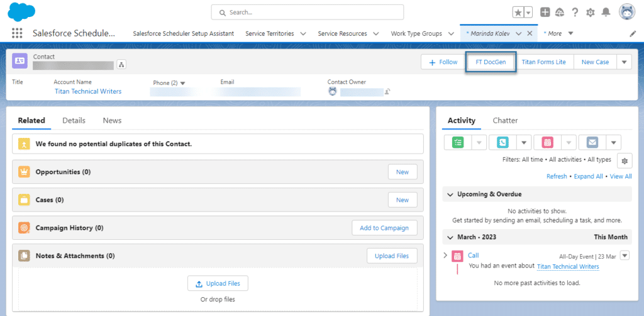644x316 pixels.
Task: Click the FT DocGen button
Action: 491,62
